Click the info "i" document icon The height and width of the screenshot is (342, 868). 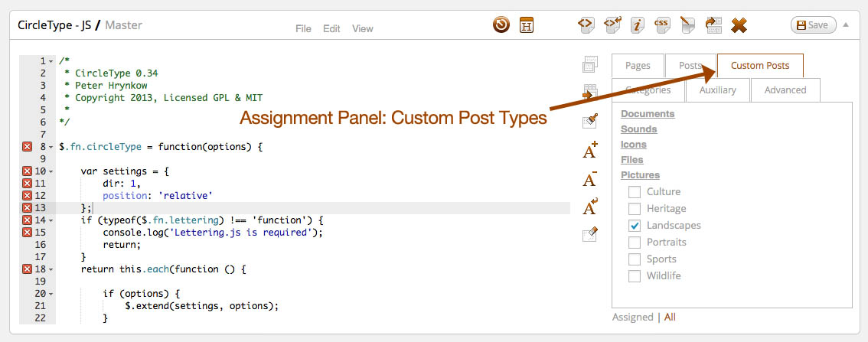point(637,25)
